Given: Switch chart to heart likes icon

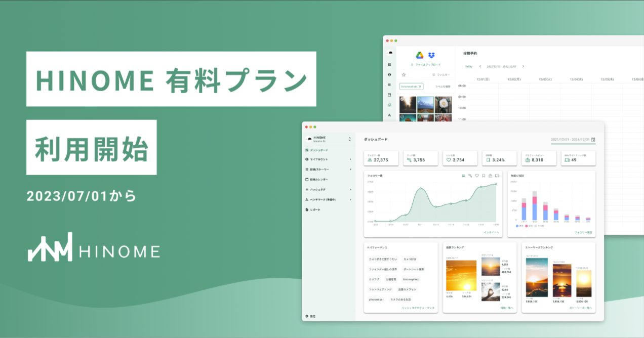Looking at the screenshot, I should click(x=477, y=176).
